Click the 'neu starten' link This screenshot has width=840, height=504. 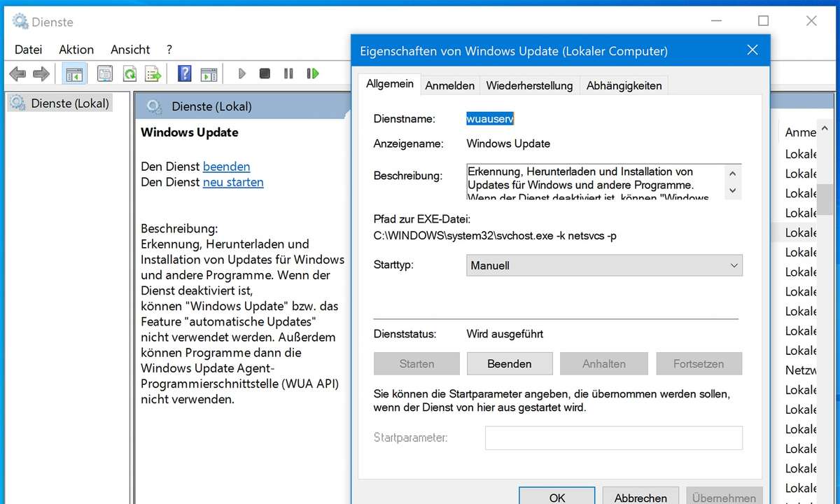233,182
